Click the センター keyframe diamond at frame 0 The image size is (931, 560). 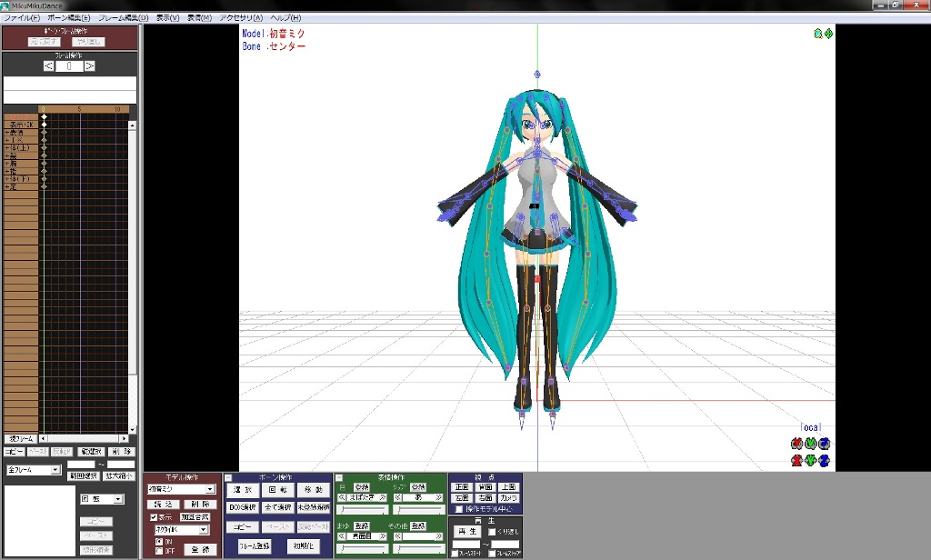(x=44, y=117)
